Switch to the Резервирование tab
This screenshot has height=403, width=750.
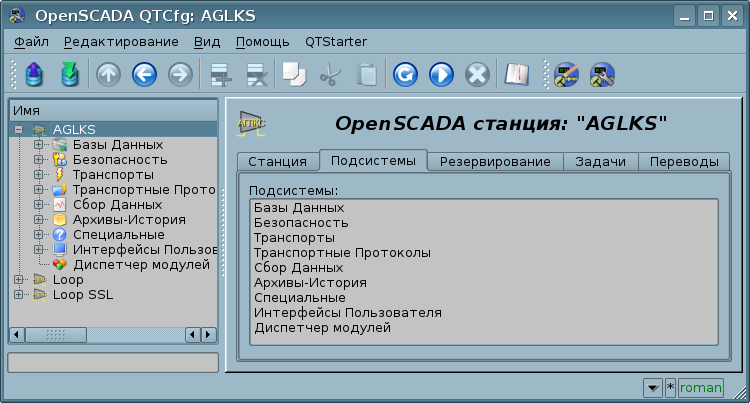[x=495, y=162]
